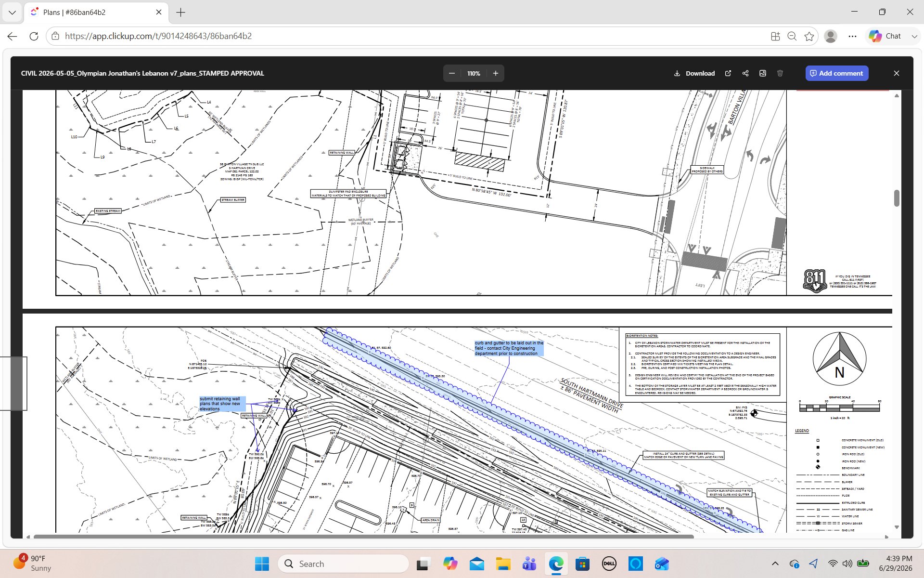924x578 pixels.
Task: Select the submit retaining wall plans annotation
Action: coord(222,404)
